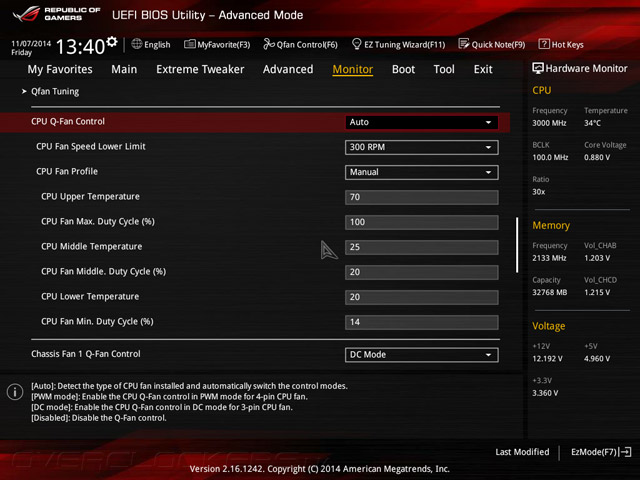Click Chassis Fan 1 Q-Fan Control label
This screenshot has width=640, height=480.
click(86, 354)
